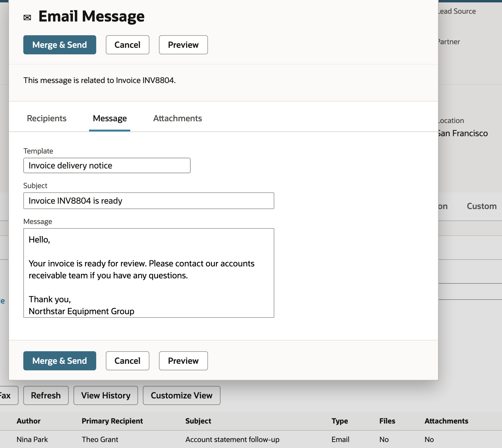This screenshot has width=502, height=448.
Task: Click the Email type cell in the Nina Park row
Action: click(x=340, y=439)
